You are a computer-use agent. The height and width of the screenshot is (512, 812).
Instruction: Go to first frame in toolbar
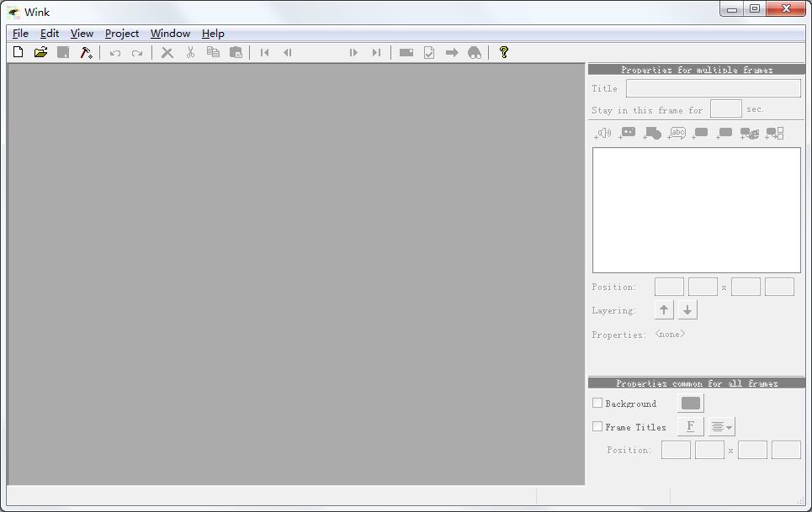(x=264, y=52)
